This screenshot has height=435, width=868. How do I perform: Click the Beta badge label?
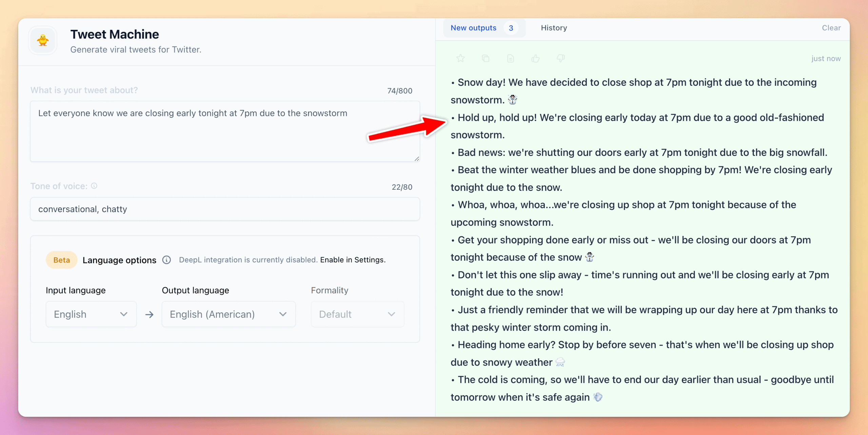[61, 260]
